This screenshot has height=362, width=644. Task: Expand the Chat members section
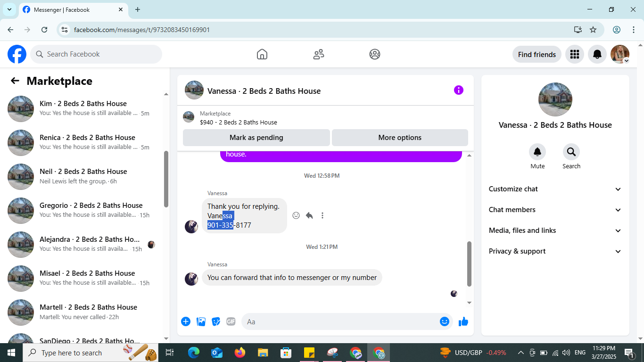[555, 210]
